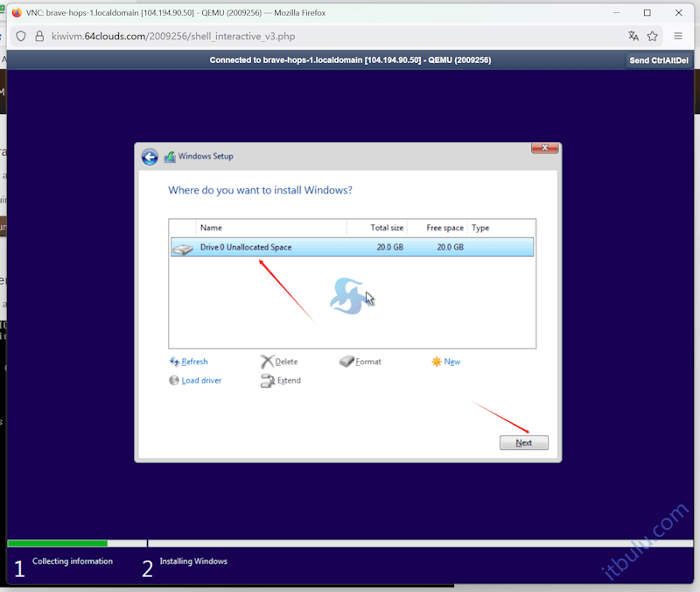700x592 pixels.
Task: Click the New partition star icon
Action: click(437, 362)
